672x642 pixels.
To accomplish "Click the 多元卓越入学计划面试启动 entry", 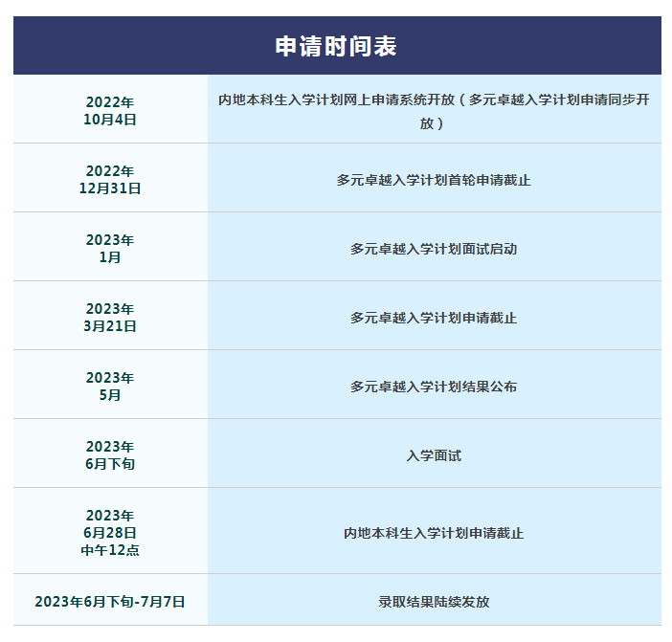I will click(434, 249).
